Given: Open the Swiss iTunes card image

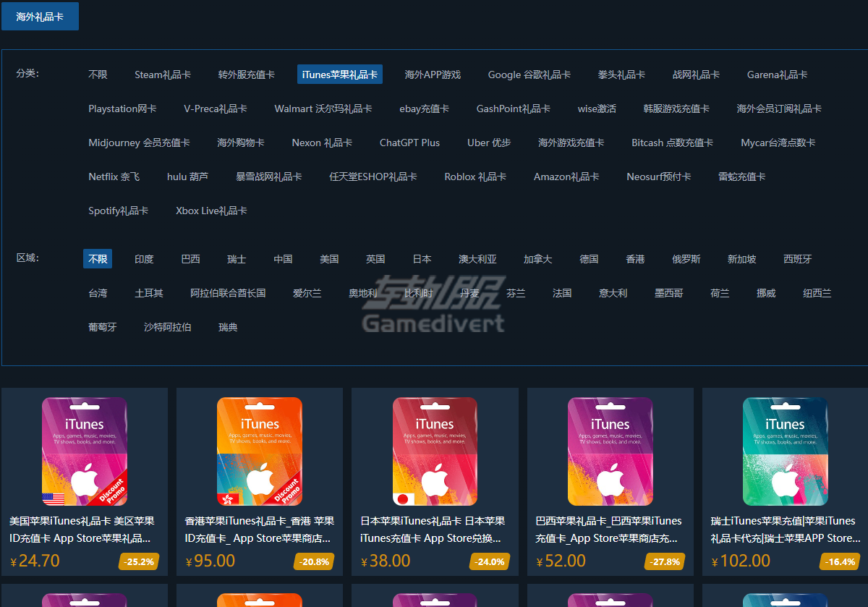Looking at the screenshot, I should coord(785,451).
